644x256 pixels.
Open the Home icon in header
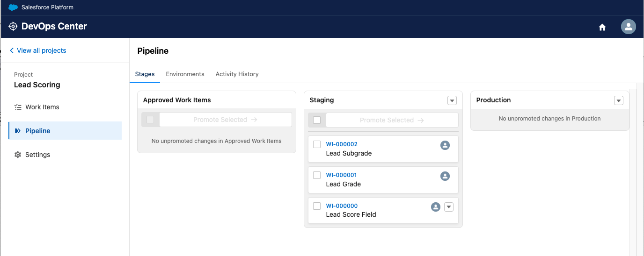(602, 27)
